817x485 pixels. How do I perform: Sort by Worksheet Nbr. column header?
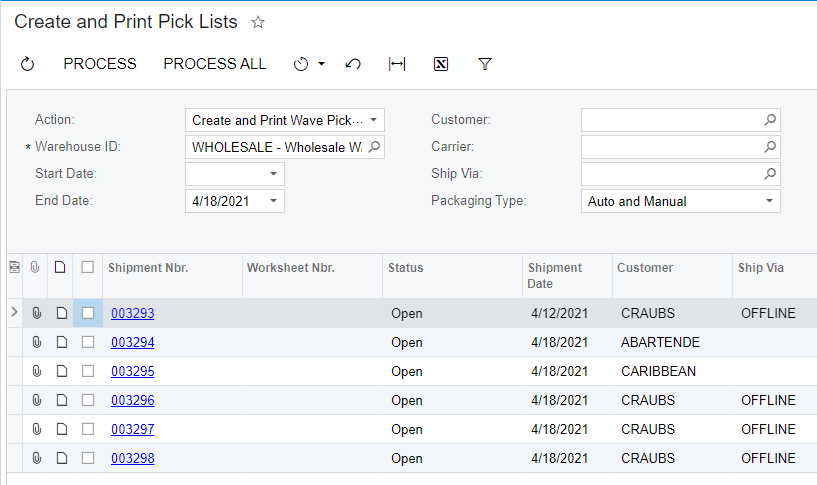(x=291, y=268)
